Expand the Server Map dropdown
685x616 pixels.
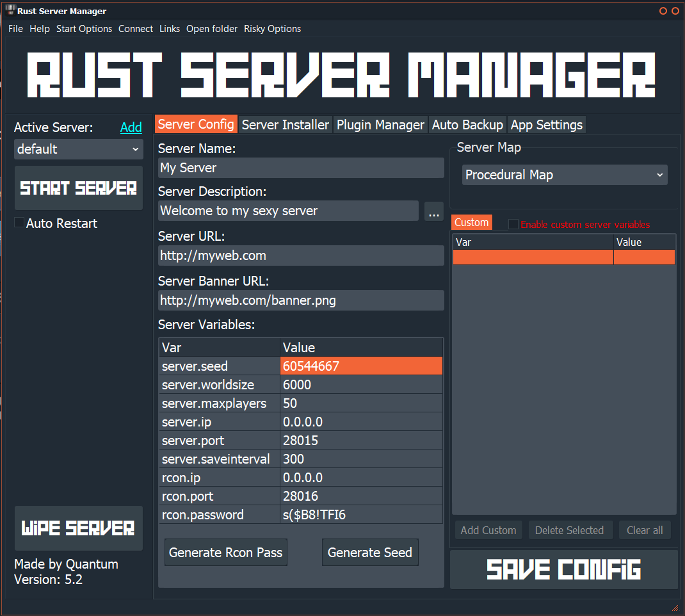[x=565, y=175]
